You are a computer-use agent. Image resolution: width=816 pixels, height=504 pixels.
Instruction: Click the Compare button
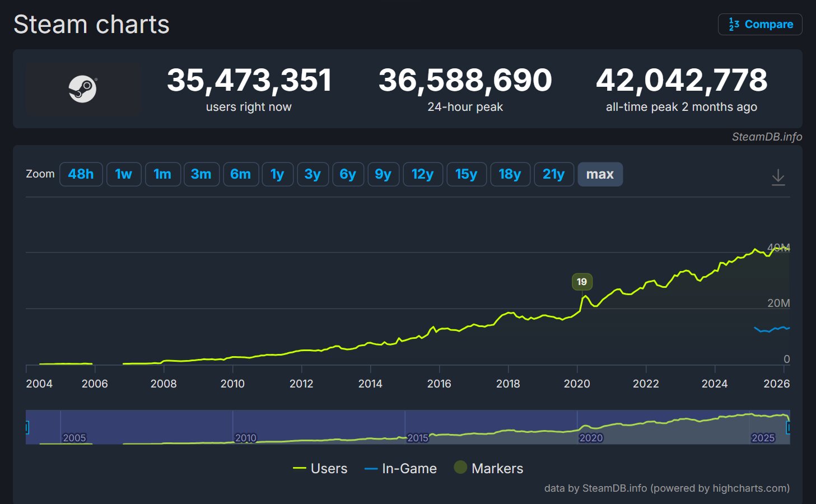760,25
